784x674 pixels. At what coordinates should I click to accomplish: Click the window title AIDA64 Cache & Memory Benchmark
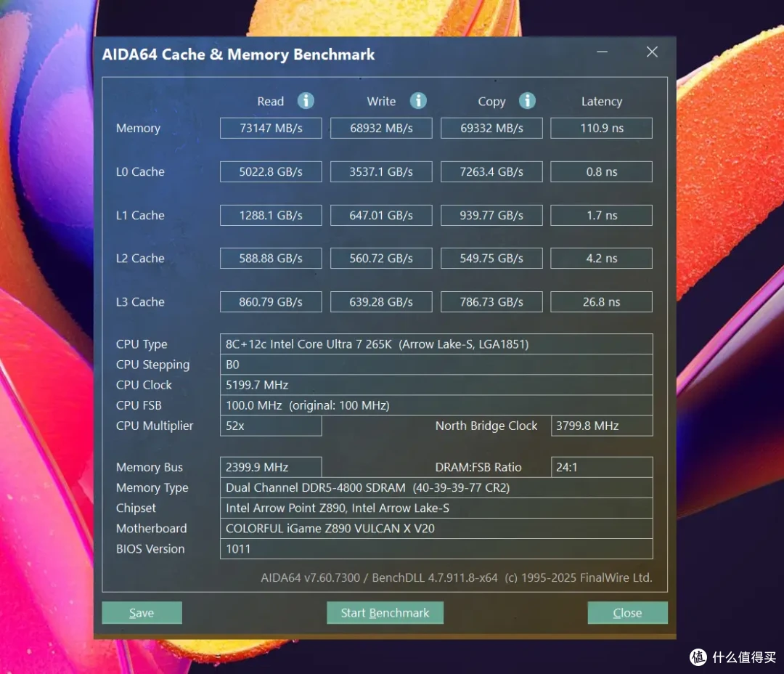[239, 54]
